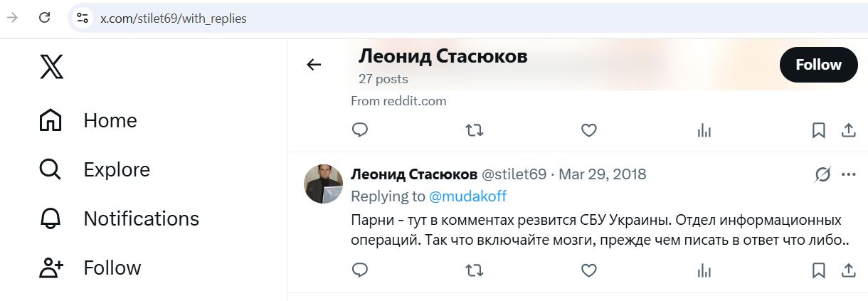Open Grok actions icon on post

pos(823,174)
